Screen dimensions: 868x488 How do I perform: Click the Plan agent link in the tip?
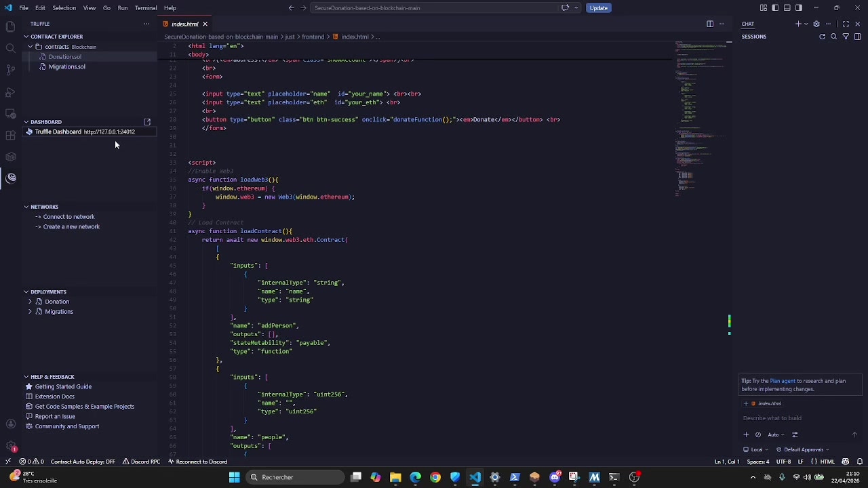tap(783, 381)
